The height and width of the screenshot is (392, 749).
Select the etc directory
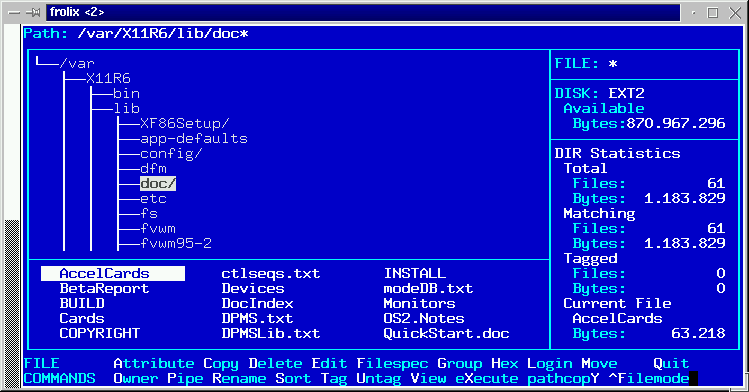[x=153, y=199]
